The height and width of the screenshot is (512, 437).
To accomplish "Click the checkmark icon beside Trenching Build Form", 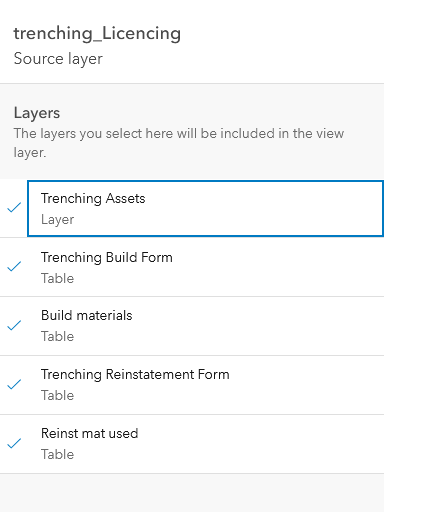I will (14, 267).
